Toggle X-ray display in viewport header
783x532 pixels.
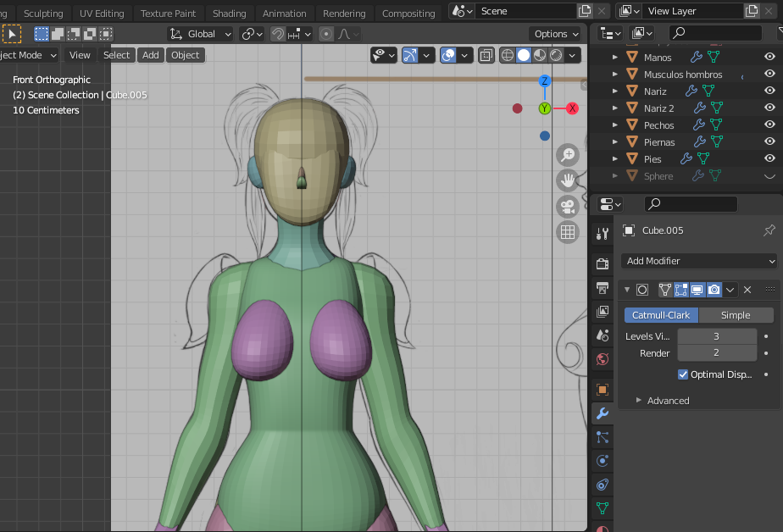coord(487,55)
